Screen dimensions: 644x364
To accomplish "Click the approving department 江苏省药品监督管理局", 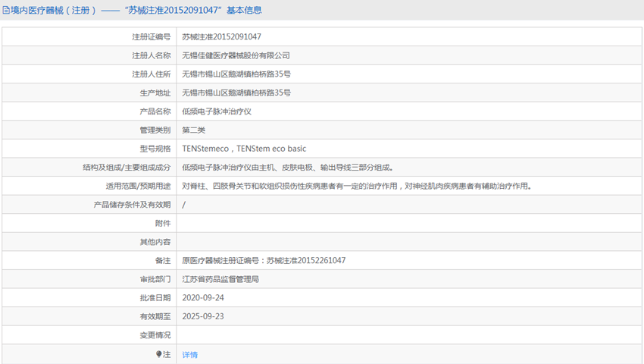I will tap(220, 279).
